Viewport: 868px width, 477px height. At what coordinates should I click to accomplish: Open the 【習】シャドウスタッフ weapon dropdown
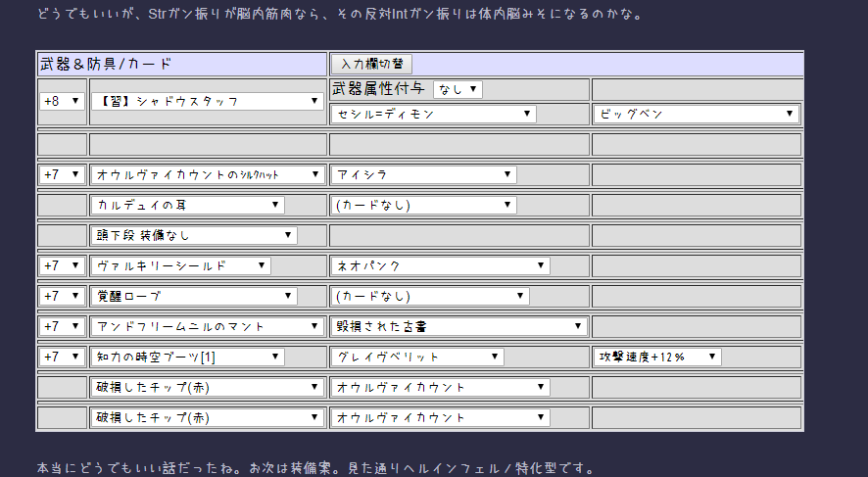[207, 101]
